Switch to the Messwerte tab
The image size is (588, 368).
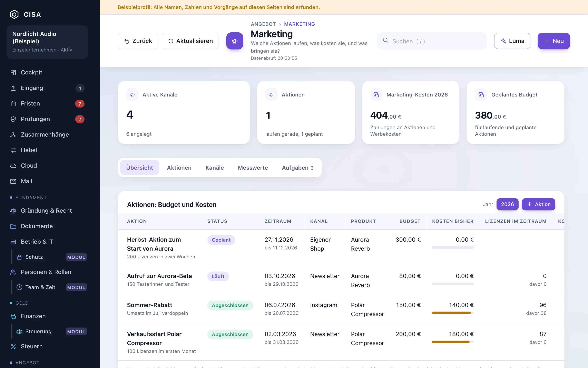pyautogui.click(x=253, y=167)
